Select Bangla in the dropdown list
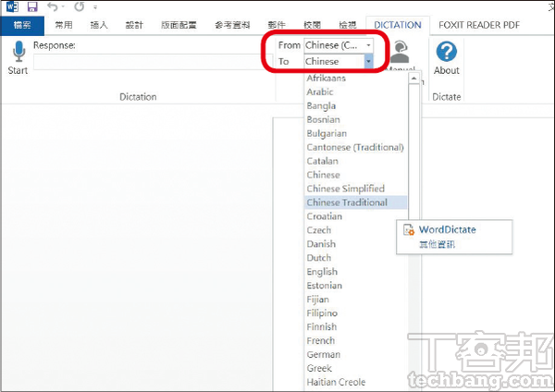Viewport: 555px width, 392px height. tap(356, 105)
